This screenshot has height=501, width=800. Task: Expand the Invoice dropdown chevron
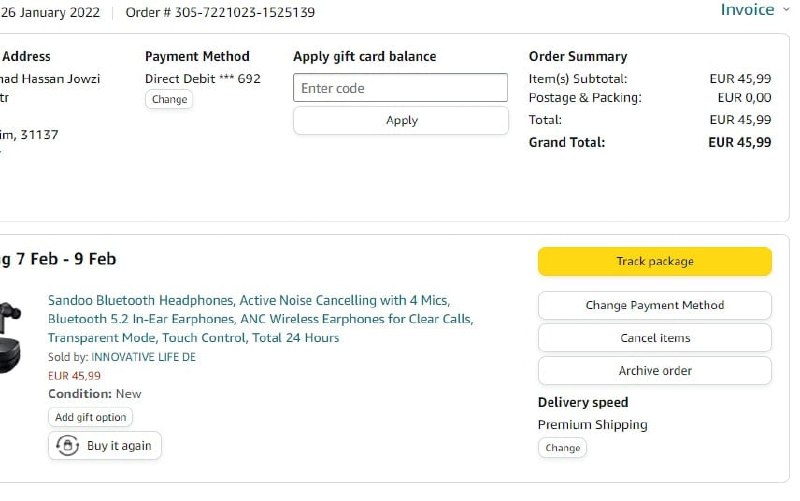[x=786, y=9]
